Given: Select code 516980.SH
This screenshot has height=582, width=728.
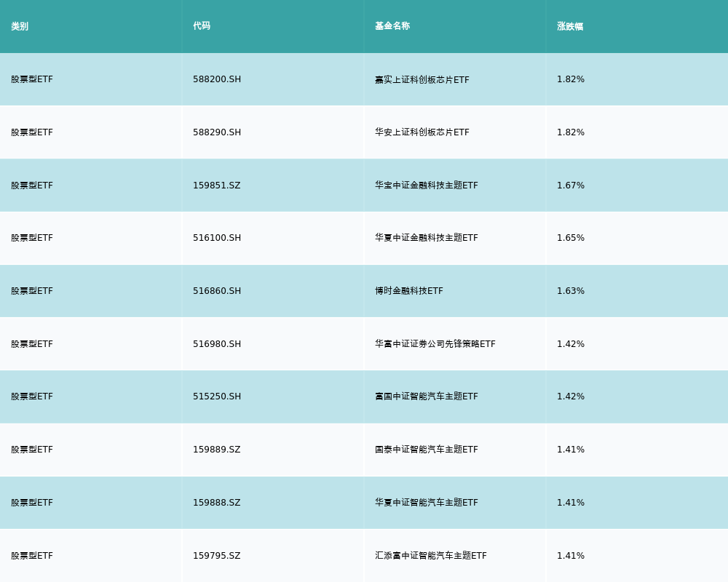Looking at the screenshot, I should click(217, 344).
